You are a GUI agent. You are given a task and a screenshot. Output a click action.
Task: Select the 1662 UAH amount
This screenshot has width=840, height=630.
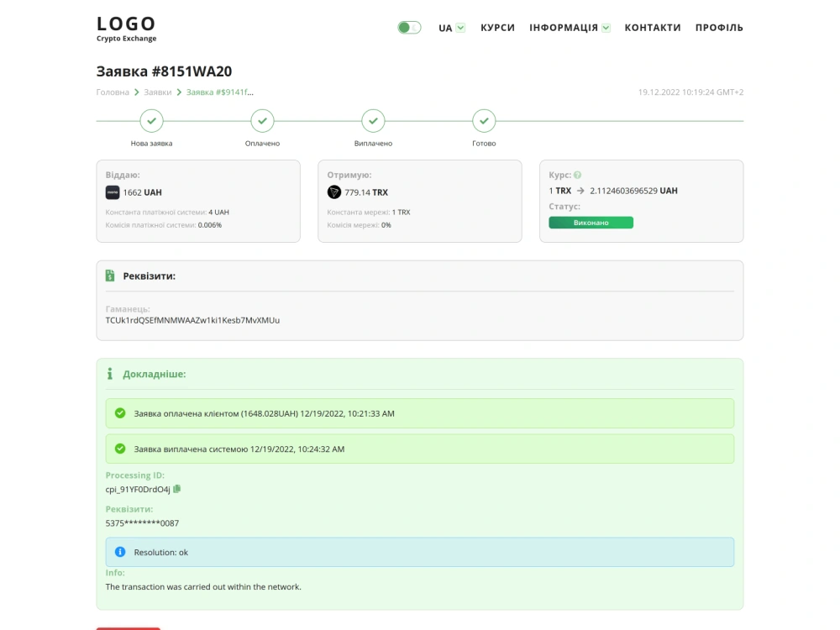tap(142, 192)
